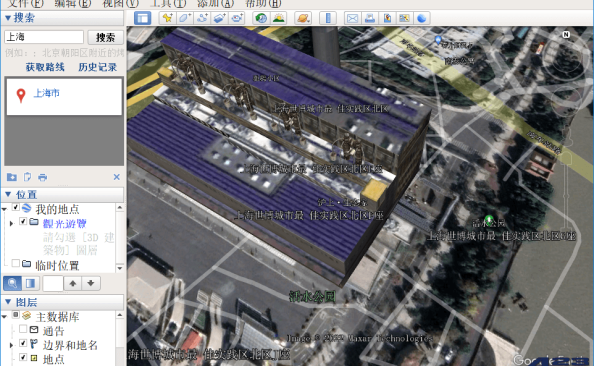Click the red pin beside 上海市 result
Screen dimensions: 594x366
pyautogui.click(x=21, y=95)
